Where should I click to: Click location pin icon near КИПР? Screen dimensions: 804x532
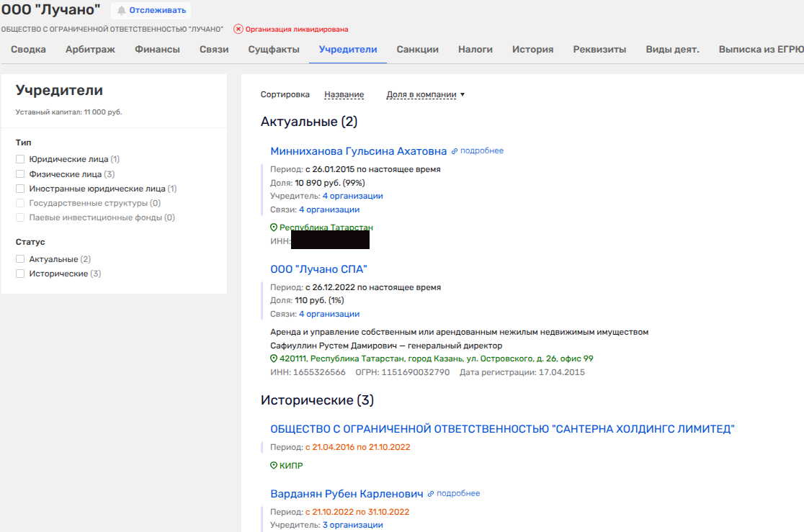pos(274,466)
